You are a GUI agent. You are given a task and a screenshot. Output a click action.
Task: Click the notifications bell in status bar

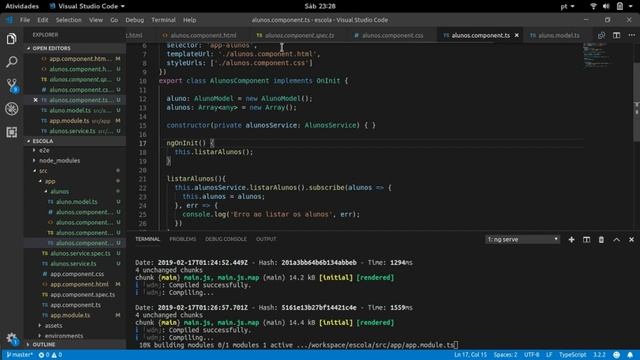click(630, 355)
